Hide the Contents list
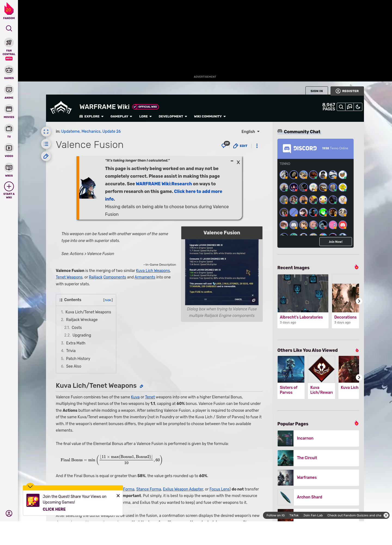The width and height of the screenshot is (392, 545). point(108,300)
